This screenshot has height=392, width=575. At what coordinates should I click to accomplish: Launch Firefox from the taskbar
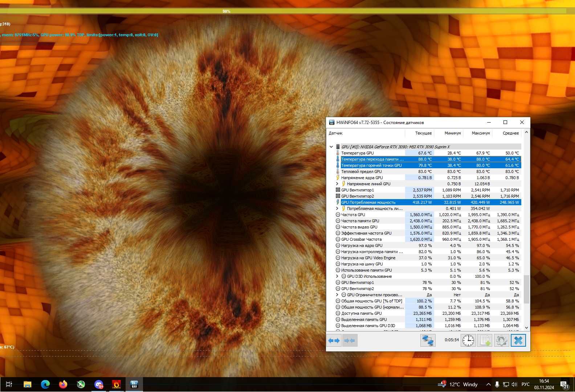[63, 384]
